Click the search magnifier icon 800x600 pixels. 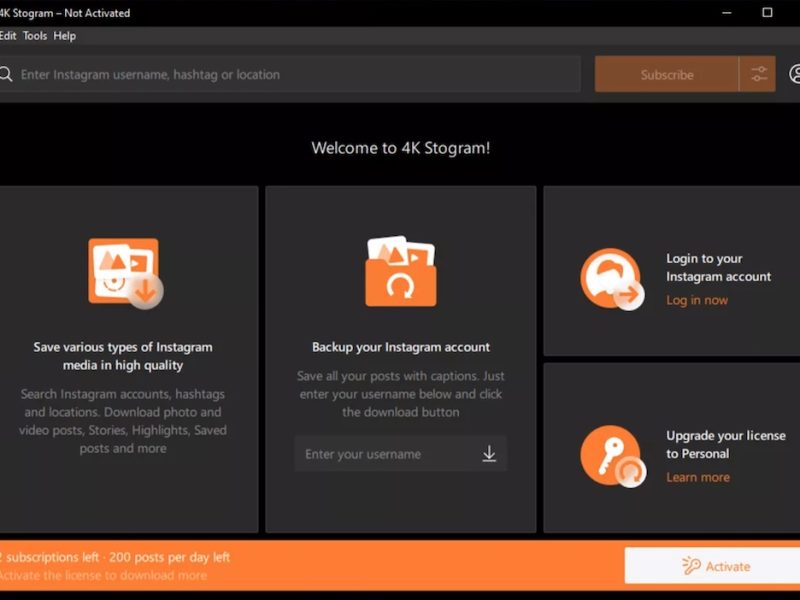pos(6,74)
